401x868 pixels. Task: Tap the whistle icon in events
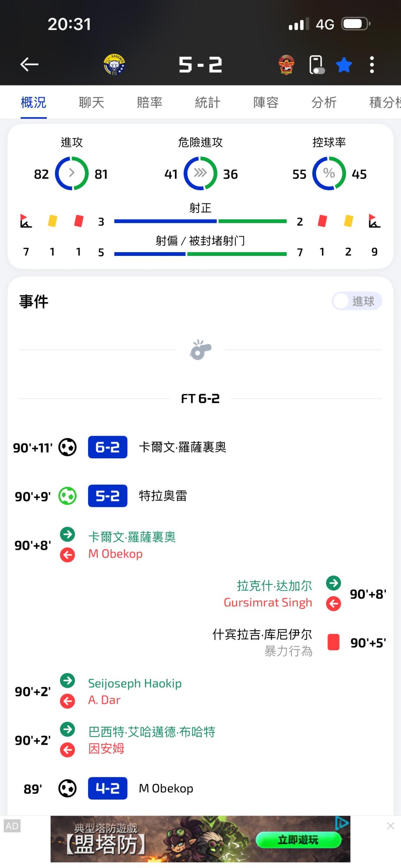[x=200, y=350]
